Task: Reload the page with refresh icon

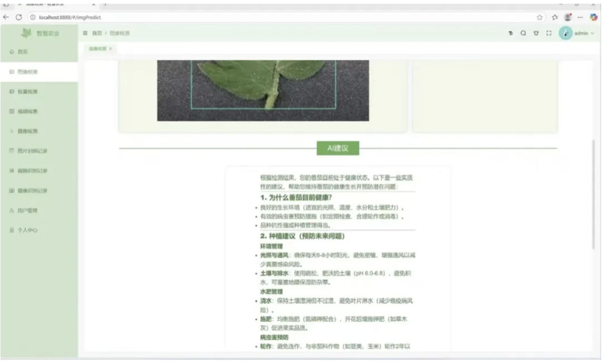Action: pos(18,17)
